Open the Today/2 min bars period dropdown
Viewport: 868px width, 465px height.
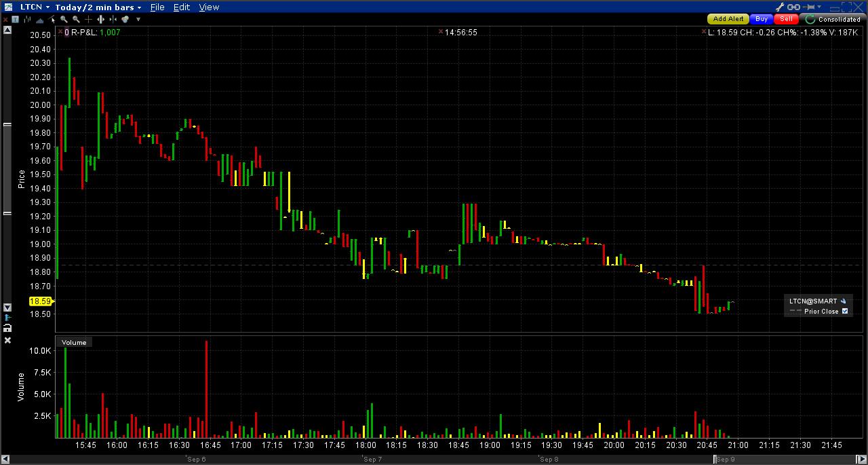100,7
